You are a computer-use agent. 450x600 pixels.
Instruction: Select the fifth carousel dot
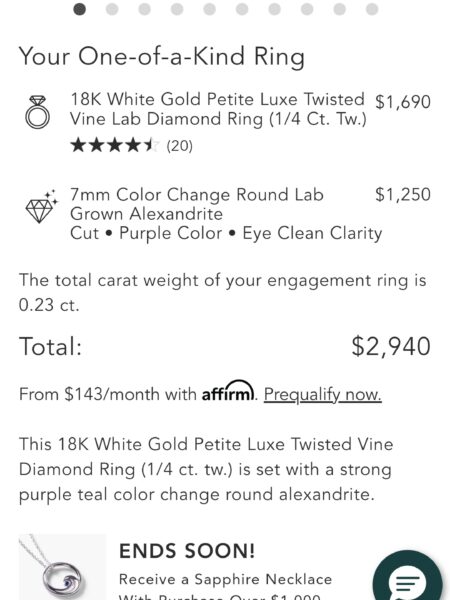210,9
